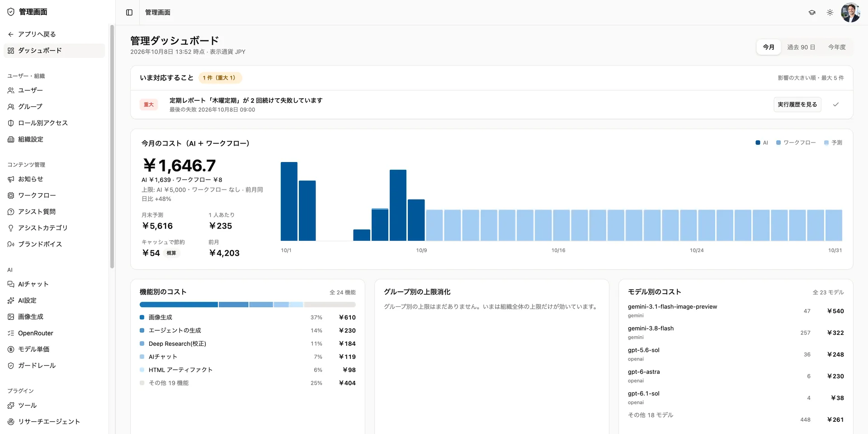Click the 月末予測 ¥5,616 value

point(157,226)
